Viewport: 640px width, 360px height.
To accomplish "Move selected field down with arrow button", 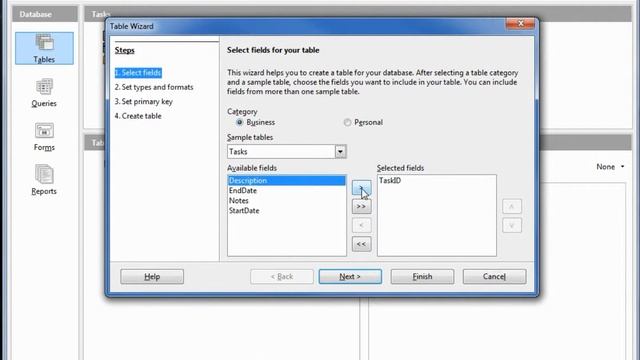I will point(512,225).
